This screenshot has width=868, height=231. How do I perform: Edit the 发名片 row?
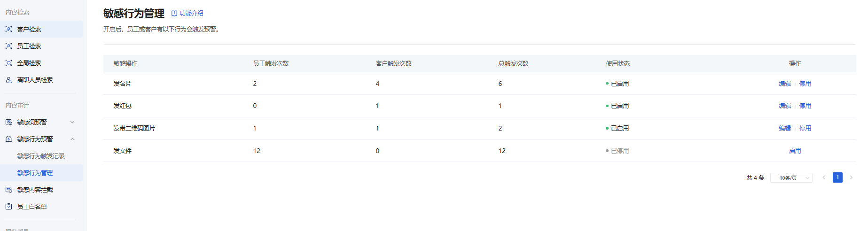(x=785, y=84)
